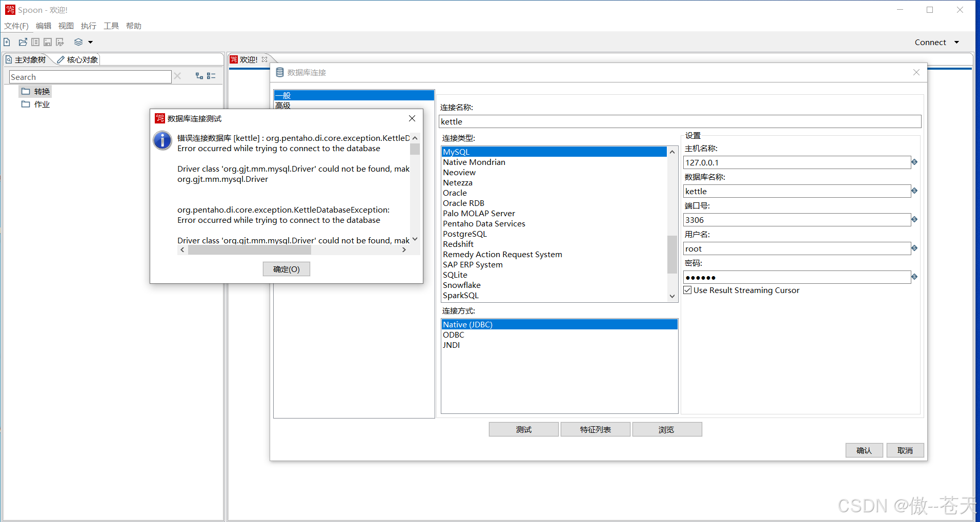Click the error message horizontal scrollbar thumb
This screenshot has height=522, width=980.
(x=250, y=250)
